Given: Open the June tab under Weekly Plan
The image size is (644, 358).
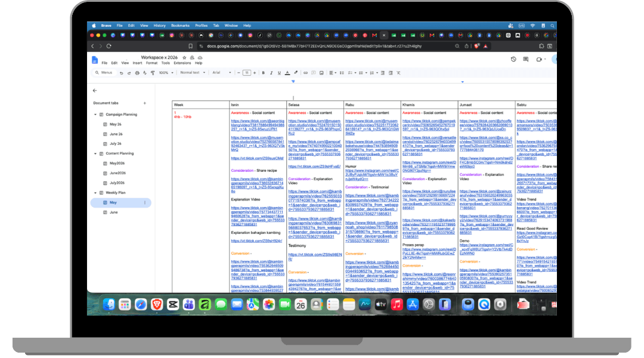Looking at the screenshot, I should coord(114,212).
